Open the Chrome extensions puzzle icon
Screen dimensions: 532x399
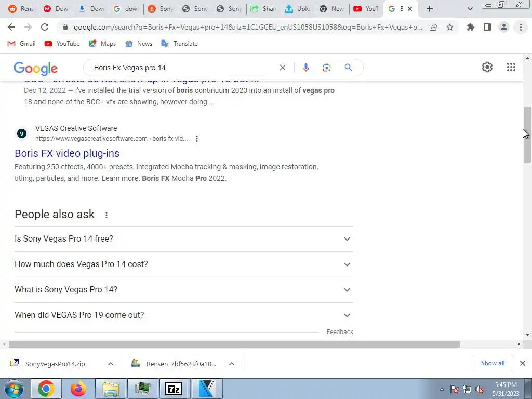pos(471,27)
